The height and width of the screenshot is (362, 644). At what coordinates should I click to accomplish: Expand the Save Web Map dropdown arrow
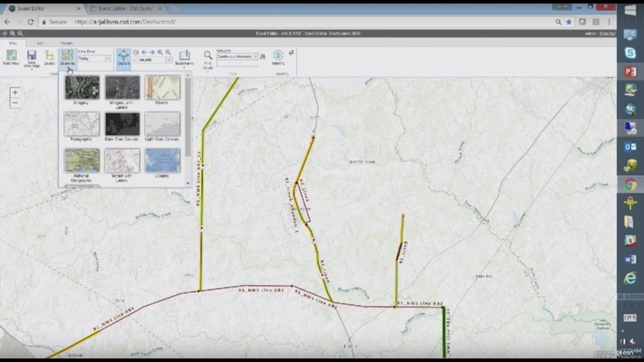pyautogui.click(x=31, y=69)
